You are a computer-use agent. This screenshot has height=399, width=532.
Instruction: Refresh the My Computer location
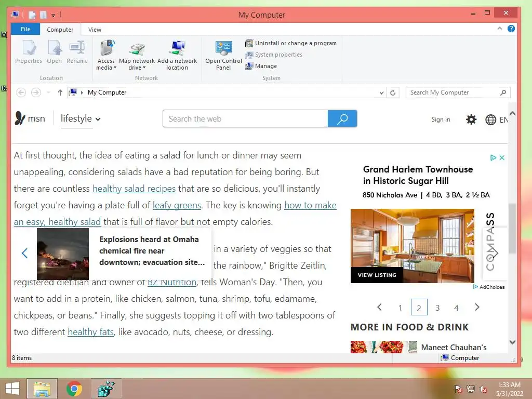(393, 92)
